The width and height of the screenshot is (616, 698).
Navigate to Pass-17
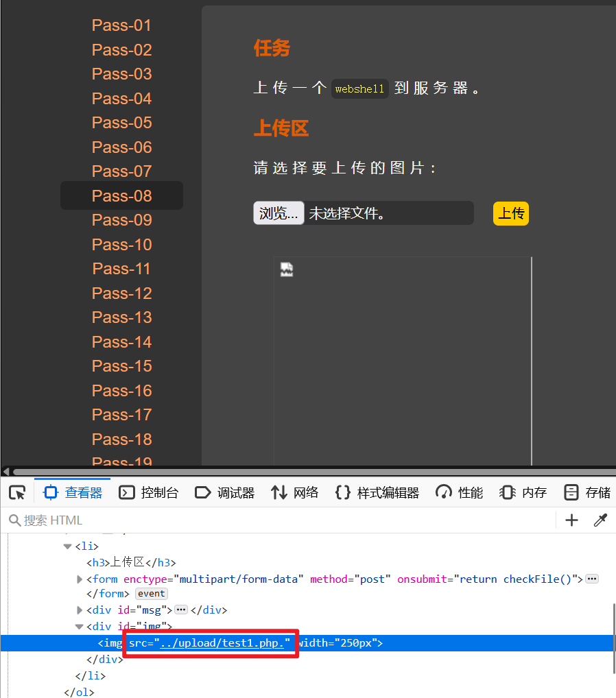click(121, 414)
